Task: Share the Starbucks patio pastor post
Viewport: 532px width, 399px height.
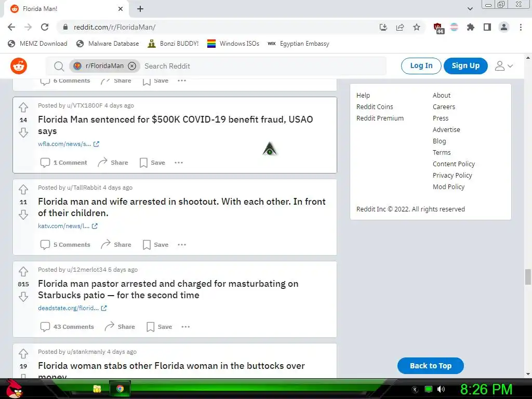Action: pyautogui.click(x=119, y=327)
